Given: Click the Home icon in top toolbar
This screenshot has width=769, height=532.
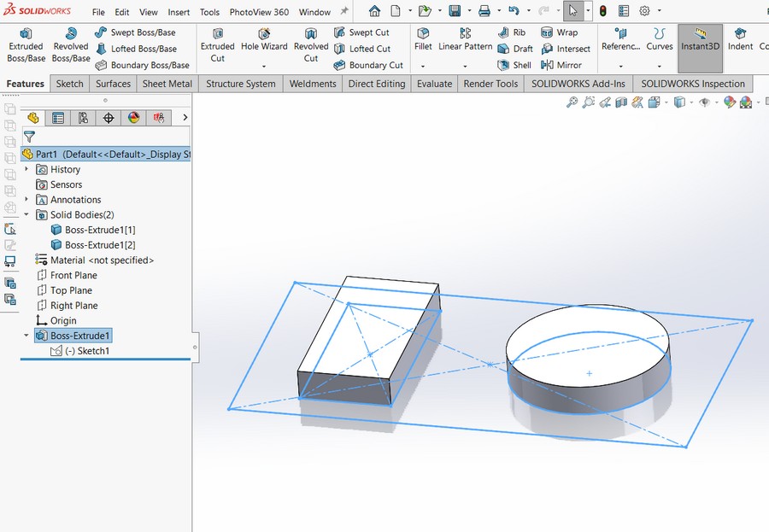Looking at the screenshot, I should [375, 11].
